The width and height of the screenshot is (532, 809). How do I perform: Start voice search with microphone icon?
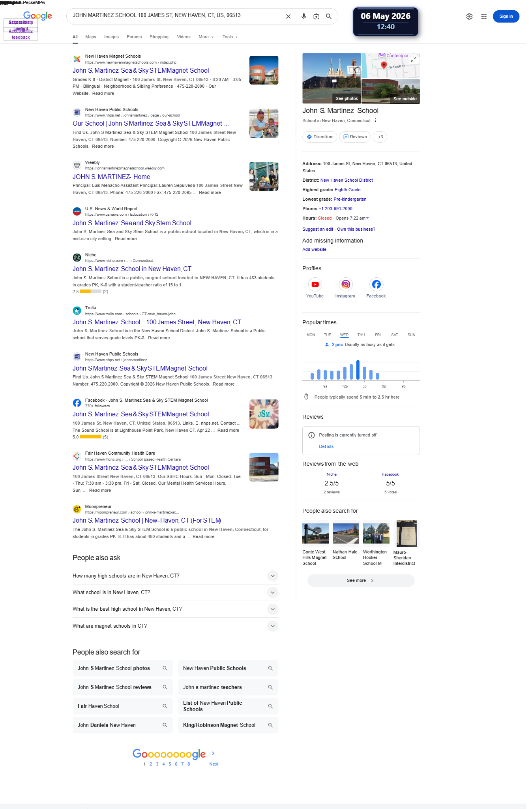point(303,17)
